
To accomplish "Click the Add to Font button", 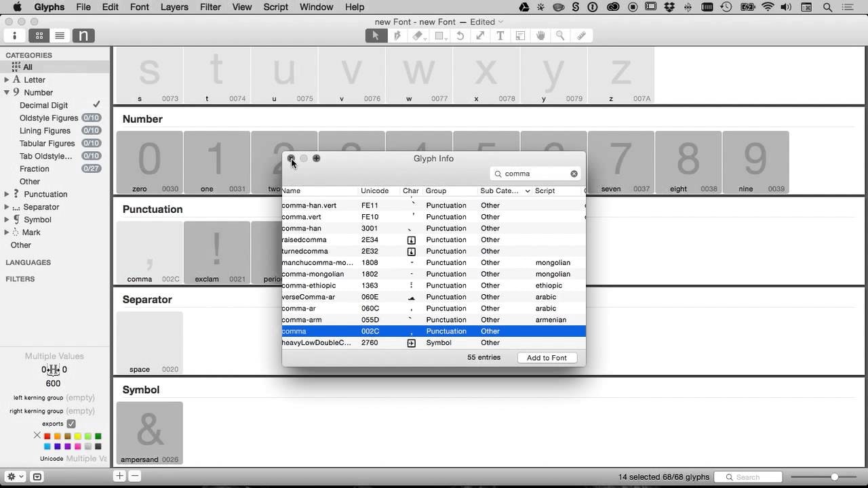I will pos(547,358).
